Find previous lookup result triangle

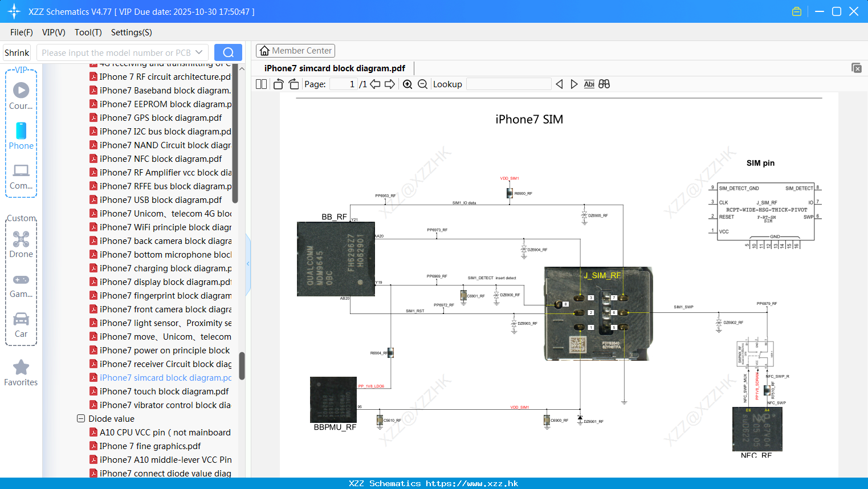pos(559,84)
